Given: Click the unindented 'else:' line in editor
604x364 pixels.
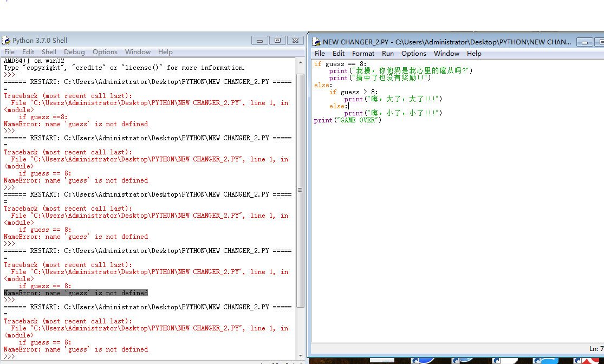Looking at the screenshot, I should pos(323,85).
